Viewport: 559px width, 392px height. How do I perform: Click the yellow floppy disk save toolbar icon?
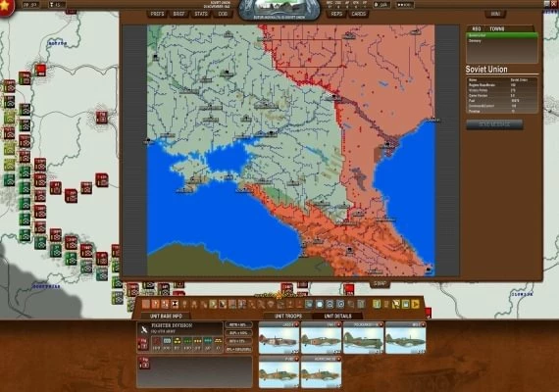click(406, 304)
